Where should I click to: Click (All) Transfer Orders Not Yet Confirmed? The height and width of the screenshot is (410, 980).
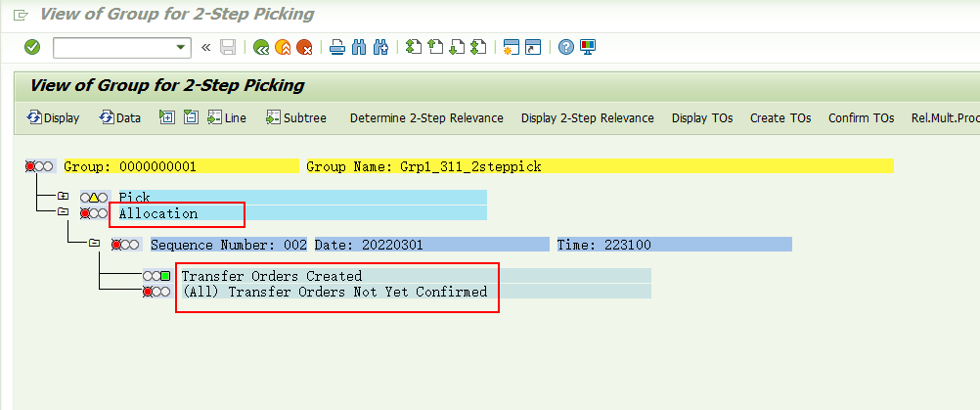pos(334,292)
